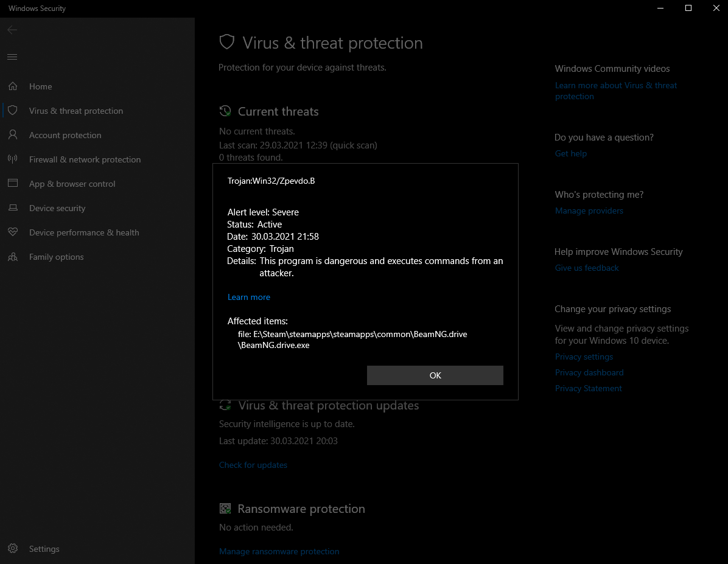The width and height of the screenshot is (728, 564).
Task: Click Date: 30.03.2021 21:58 text
Action: point(273,236)
